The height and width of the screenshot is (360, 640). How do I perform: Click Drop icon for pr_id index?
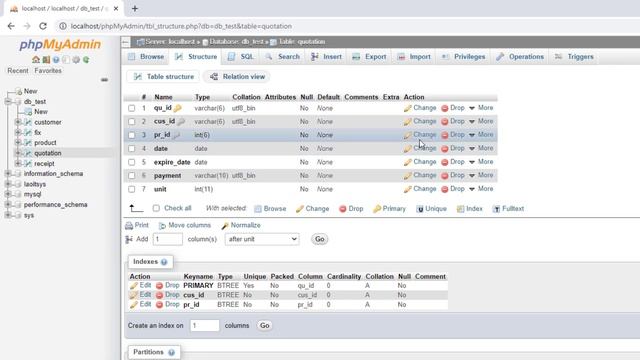click(160, 305)
